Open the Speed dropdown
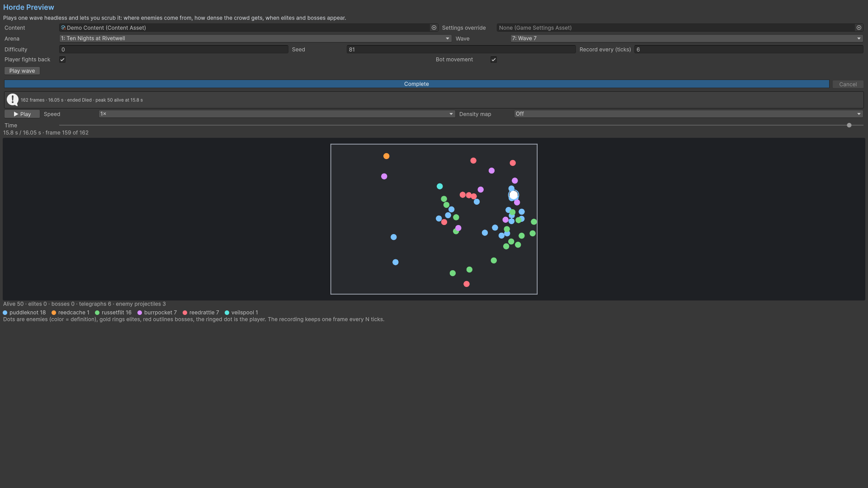This screenshot has width=868, height=488. [277, 114]
